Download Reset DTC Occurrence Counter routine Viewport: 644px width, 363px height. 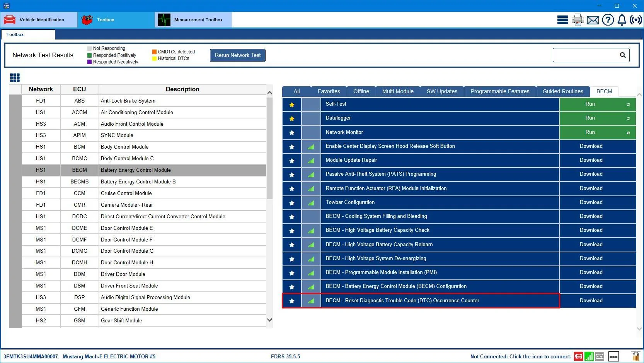tap(598, 301)
